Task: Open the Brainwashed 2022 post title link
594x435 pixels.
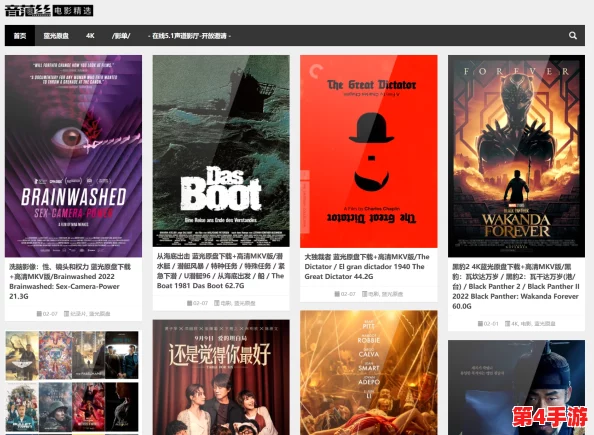Action: coord(70,282)
